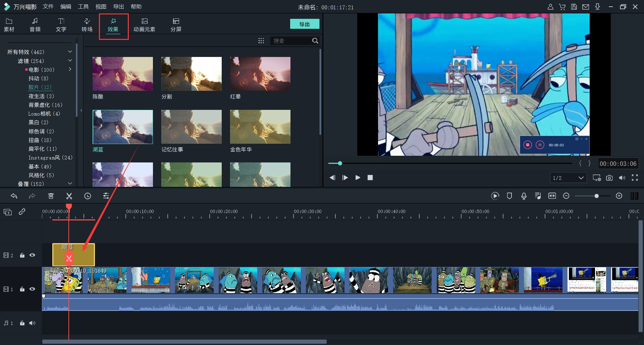Screen dimensions: 644x345
Task: Mute audio track 1 speaker icon
Action: tap(32, 323)
